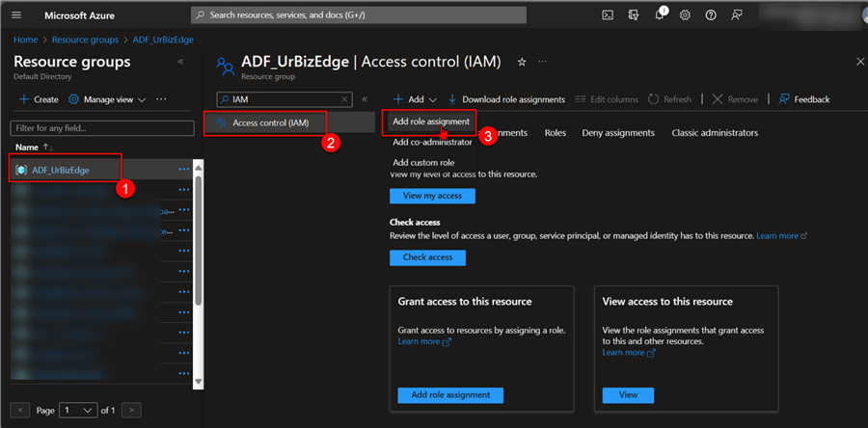Open ellipsis menu for ADF_UrBizEdge row

tap(184, 170)
